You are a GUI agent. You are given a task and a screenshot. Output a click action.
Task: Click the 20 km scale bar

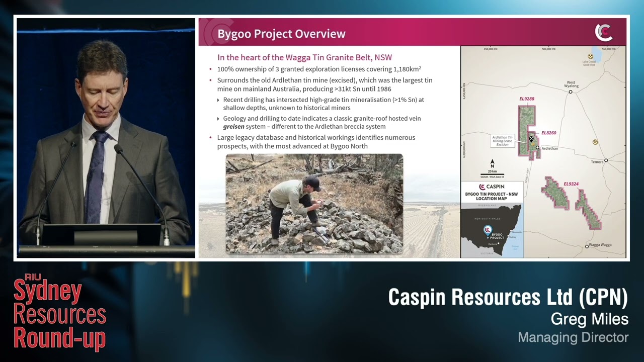tap(492, 174)
